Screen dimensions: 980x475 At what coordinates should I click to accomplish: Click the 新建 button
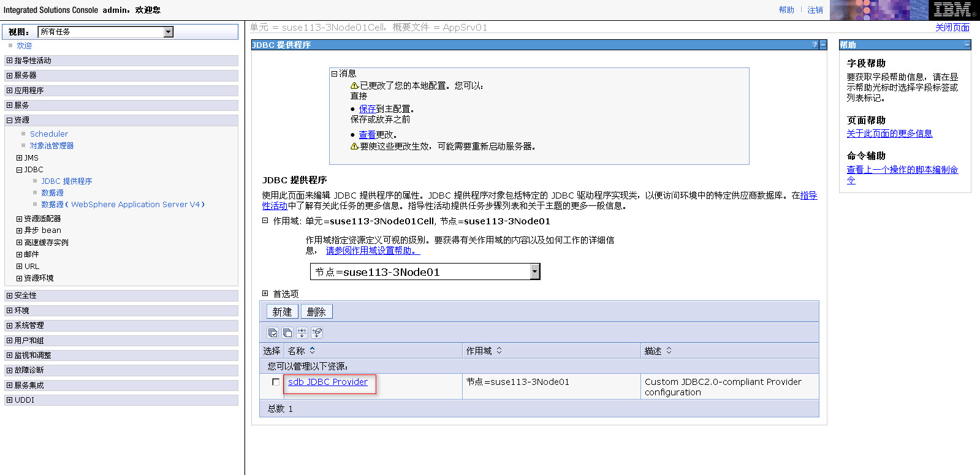click(x=283, y=311)
